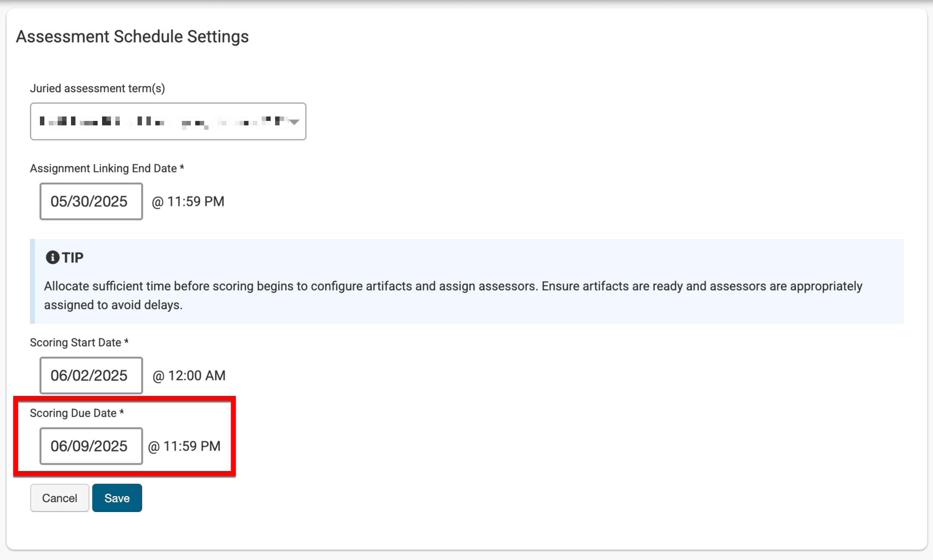Click the TIP info circle icon
Viewport: 933px width, 560px height.
[x=52, y=257]
